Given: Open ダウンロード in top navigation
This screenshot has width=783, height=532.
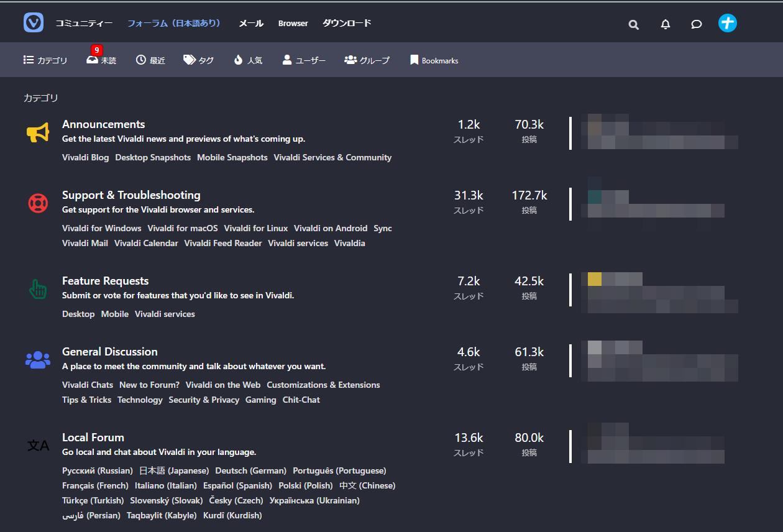Looking at the screenshot, I should (x=347, y=23).
